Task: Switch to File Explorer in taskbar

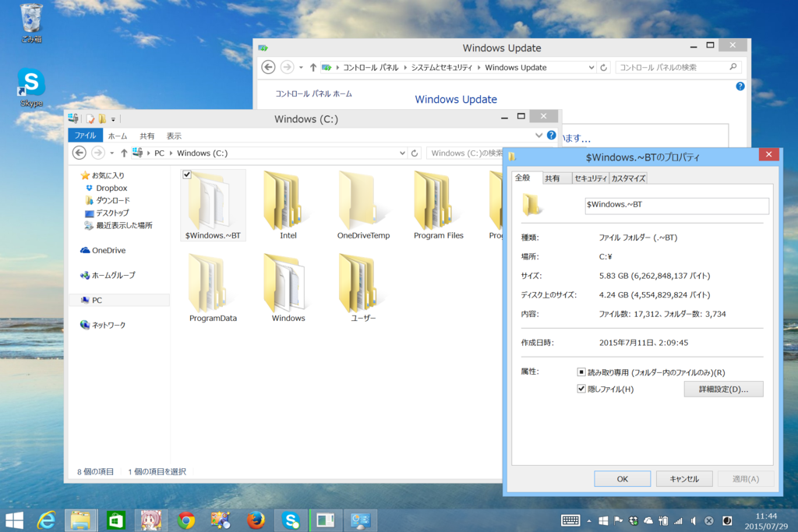Action: tap(80, 520)
